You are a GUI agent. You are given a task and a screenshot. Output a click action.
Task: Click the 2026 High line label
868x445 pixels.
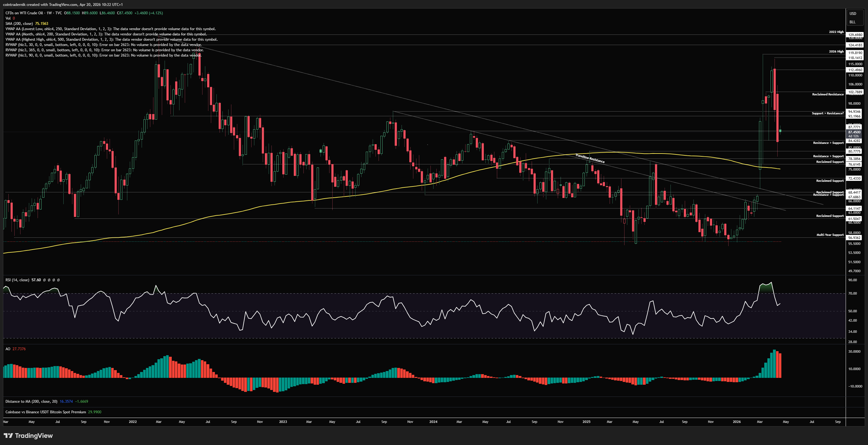(x=836, y=52)
